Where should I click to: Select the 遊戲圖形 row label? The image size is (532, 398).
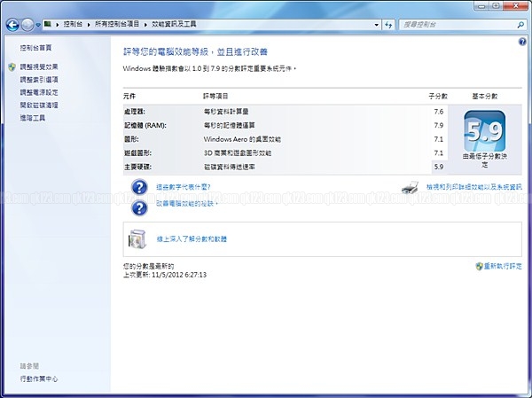[137, 153]
